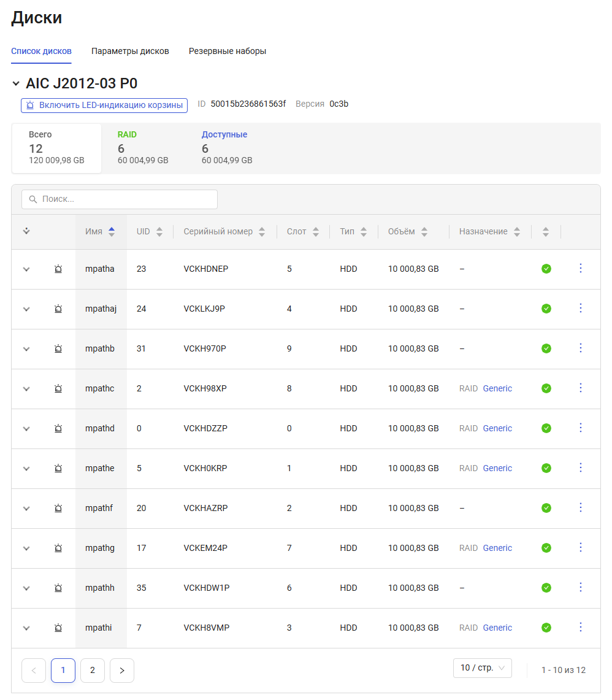Click the LED indicator icon for mpathc
The height and width of the screenshot is (700, 612).
pyautogui.click(x=58, y=388)
